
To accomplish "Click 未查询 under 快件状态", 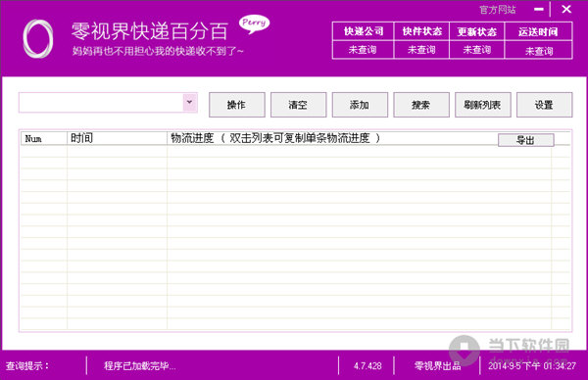I will click(x=421, y=50).
